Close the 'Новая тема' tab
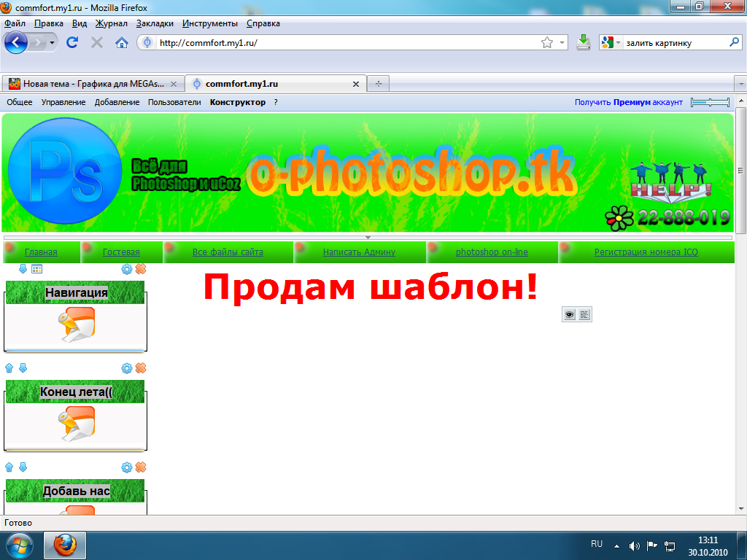Screen dimensions: 747x560 174,84
